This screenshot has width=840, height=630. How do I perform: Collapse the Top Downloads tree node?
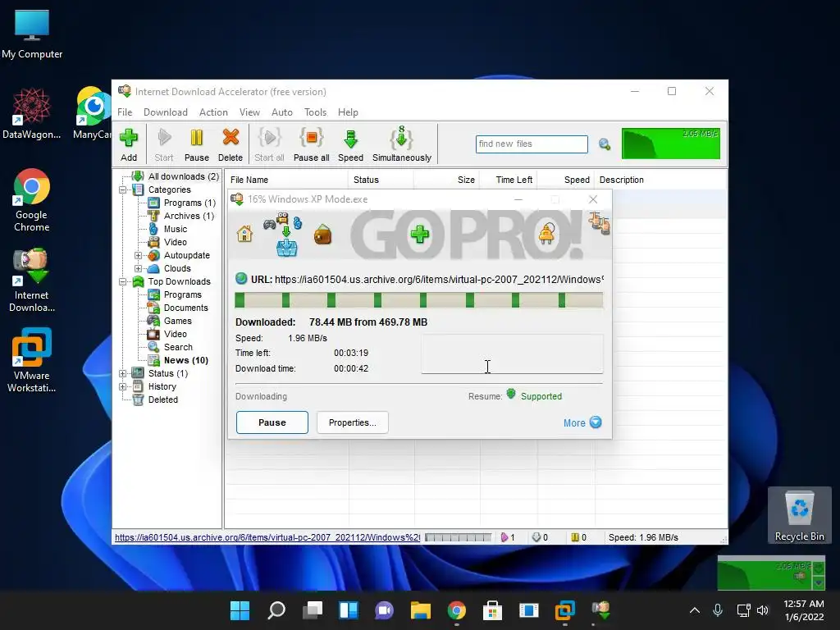click(x=123, y=282)
